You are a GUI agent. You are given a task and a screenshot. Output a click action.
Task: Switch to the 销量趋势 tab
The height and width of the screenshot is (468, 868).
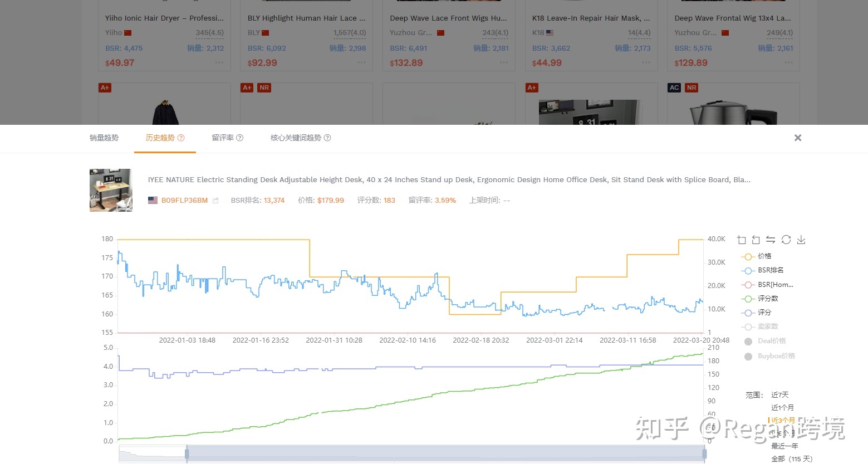(104, 138)
